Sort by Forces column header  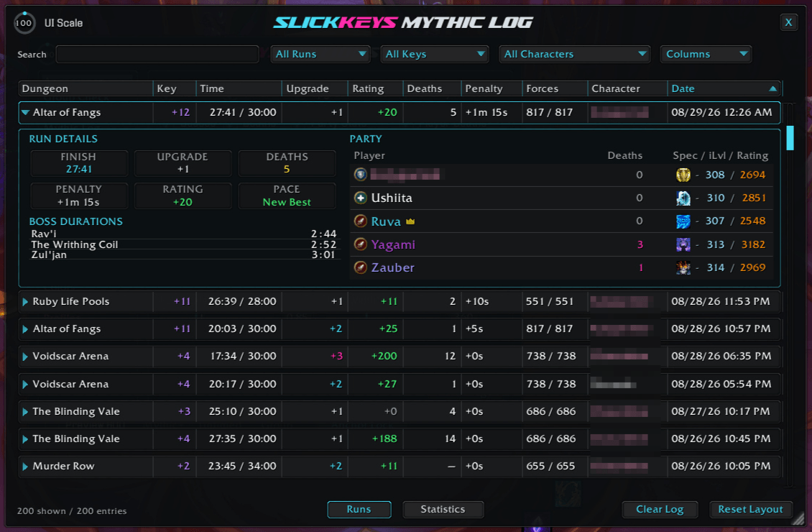[555, 88]
